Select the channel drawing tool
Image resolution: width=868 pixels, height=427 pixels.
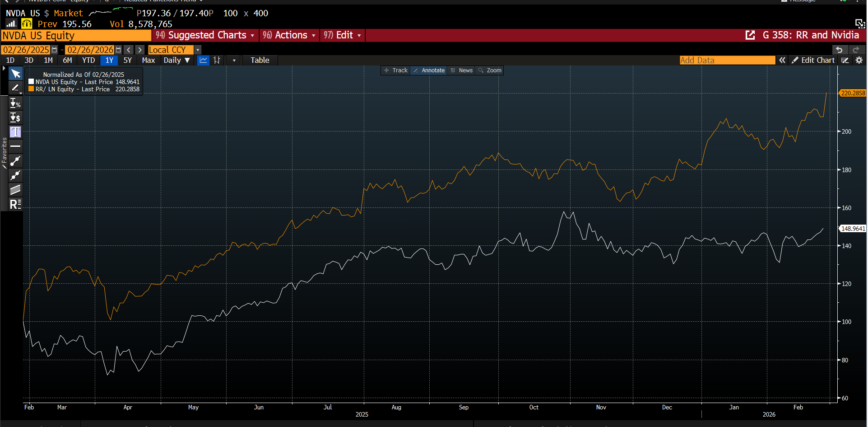click(x=15, y=190)
